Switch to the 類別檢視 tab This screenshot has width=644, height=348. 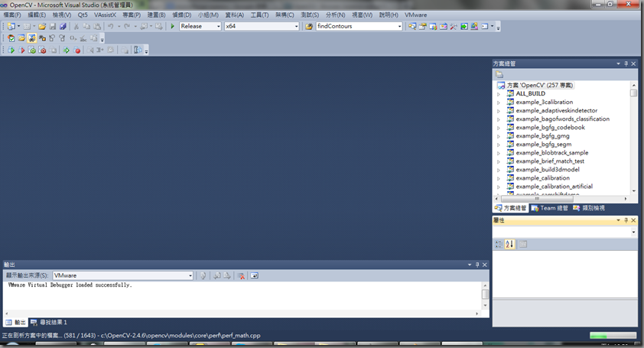[589, 208]
